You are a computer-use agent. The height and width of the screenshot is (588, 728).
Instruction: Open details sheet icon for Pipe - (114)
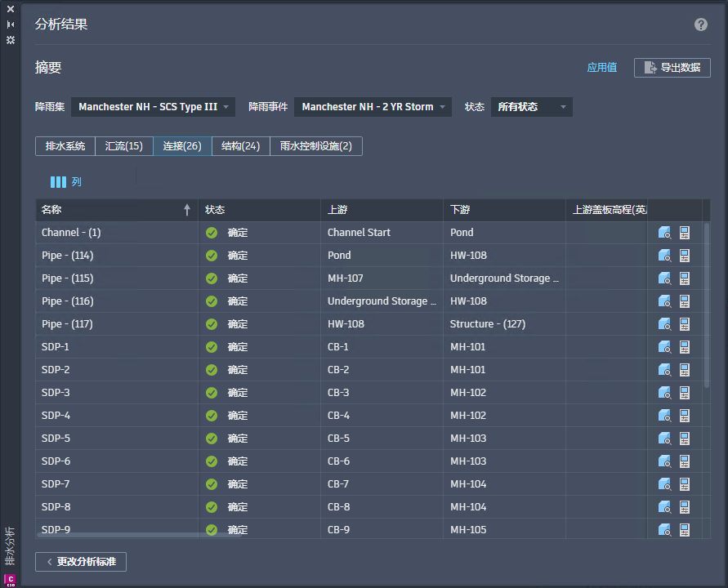tap(685, 256)
